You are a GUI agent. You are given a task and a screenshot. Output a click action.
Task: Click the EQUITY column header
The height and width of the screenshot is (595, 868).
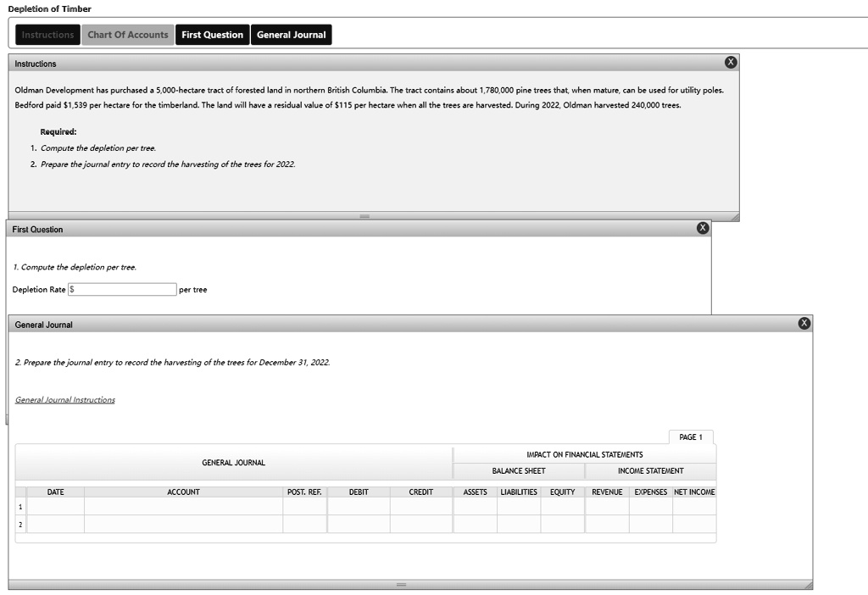click(562, 492)
